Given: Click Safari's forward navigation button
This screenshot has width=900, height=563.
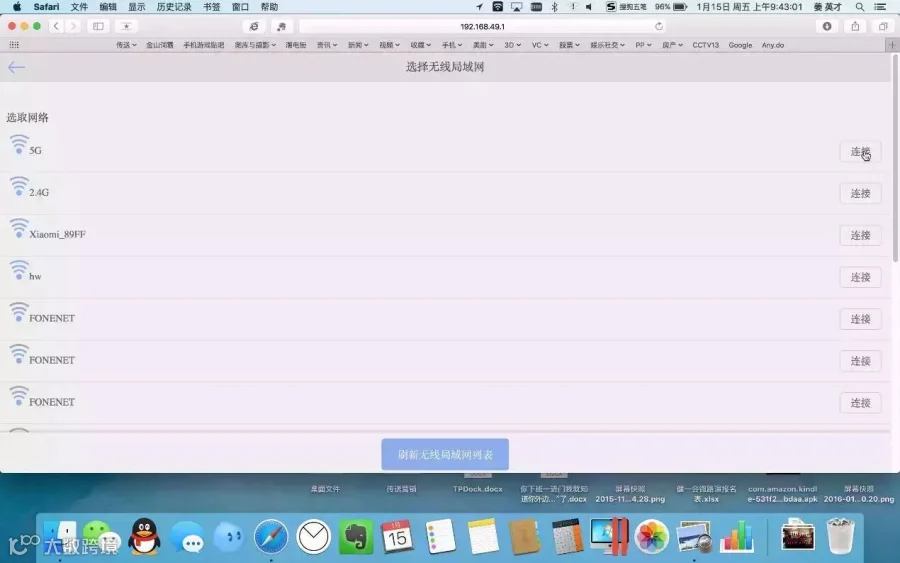Looking at the screenshot, I should 73,26.
